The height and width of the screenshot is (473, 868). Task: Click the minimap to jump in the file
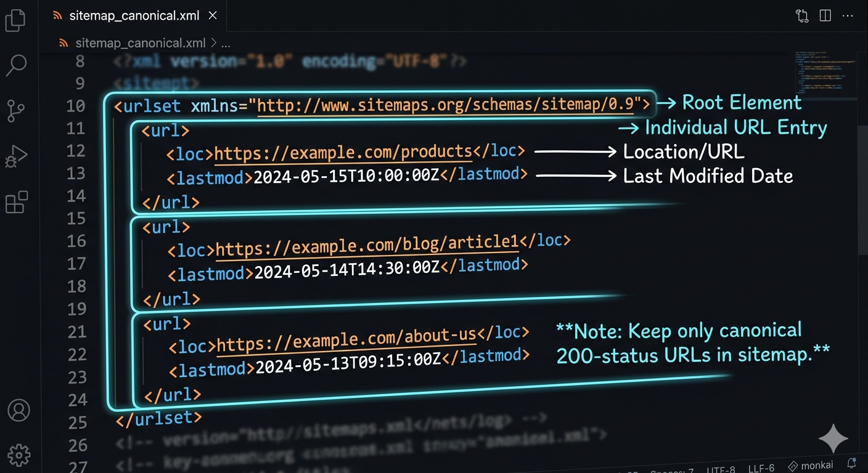click(x=824, y=74)
